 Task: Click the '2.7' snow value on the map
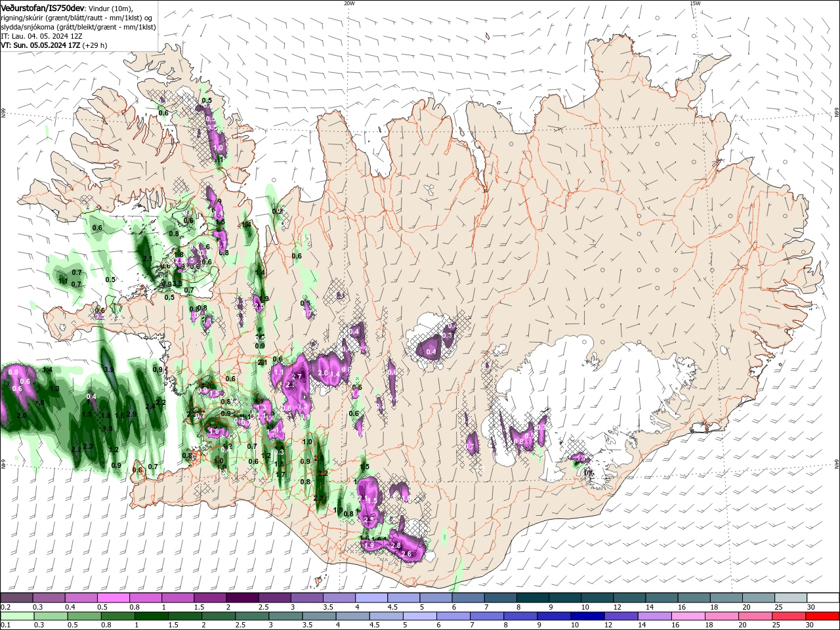[x=297, y=376]
